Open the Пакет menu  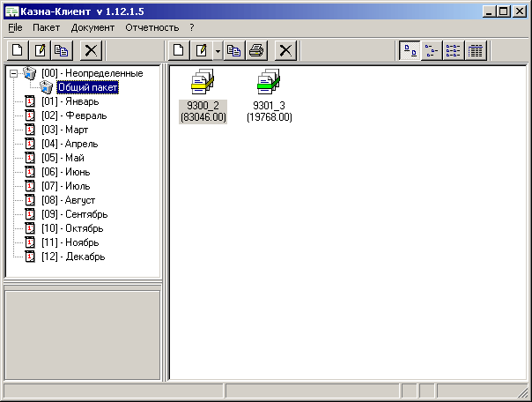pos(46,27)
